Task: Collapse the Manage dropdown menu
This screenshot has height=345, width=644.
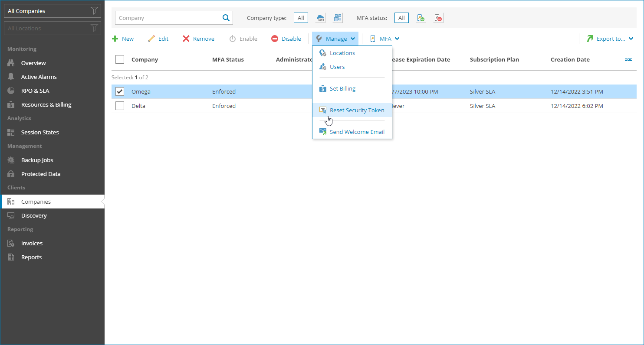Action: [x=335, y=39]
